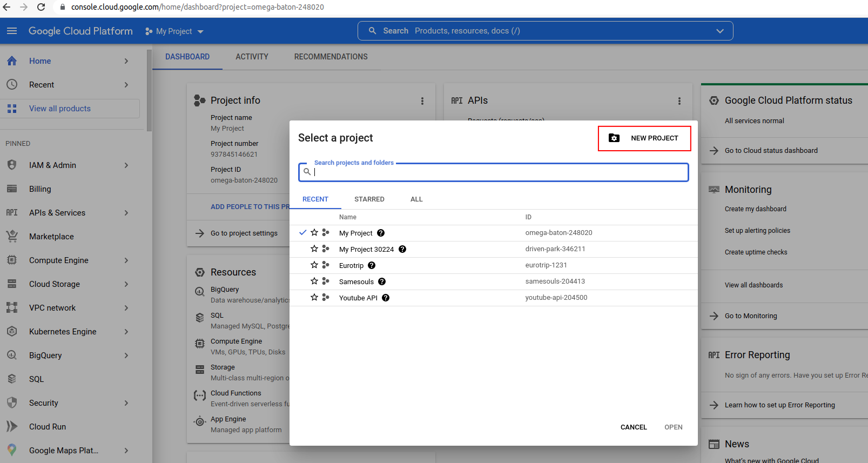This screenshot has height=463, width=868.
Task: Star the Samesouls project
Action: (x=314, y=281)
